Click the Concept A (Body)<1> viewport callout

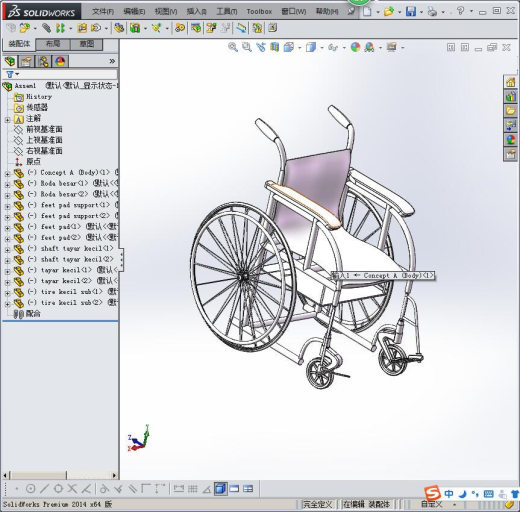click(383, 276)
